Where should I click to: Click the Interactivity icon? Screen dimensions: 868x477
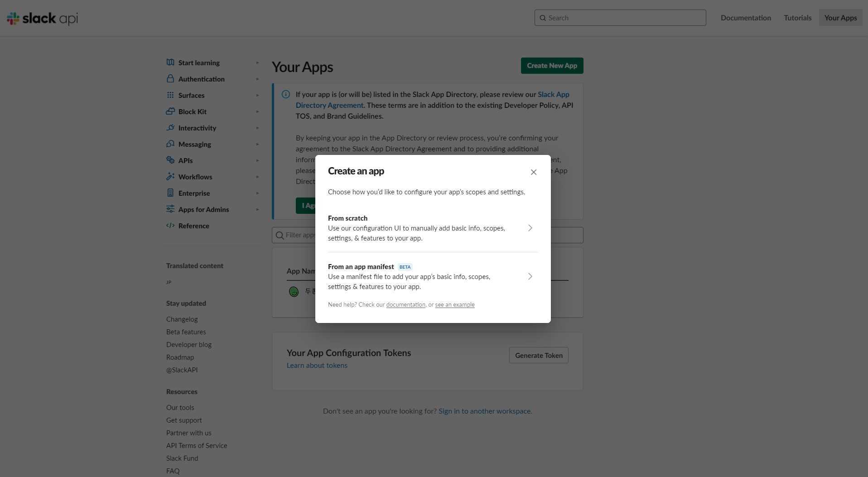(170, 128)
